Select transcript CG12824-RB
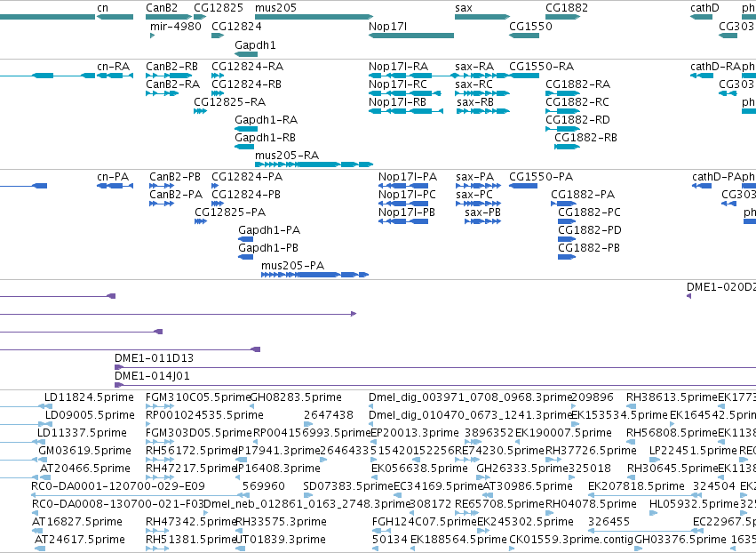This screenshot has height=553, width=756. point(246,84)
